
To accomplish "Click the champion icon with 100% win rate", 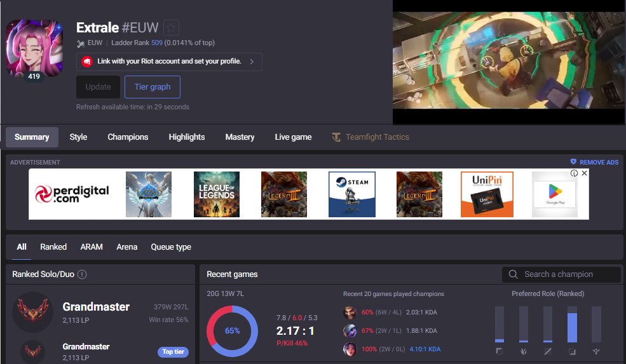I will [350, 349].
